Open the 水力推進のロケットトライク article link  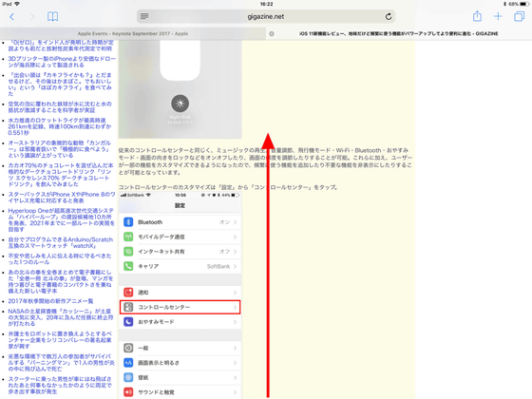point(60,126)
